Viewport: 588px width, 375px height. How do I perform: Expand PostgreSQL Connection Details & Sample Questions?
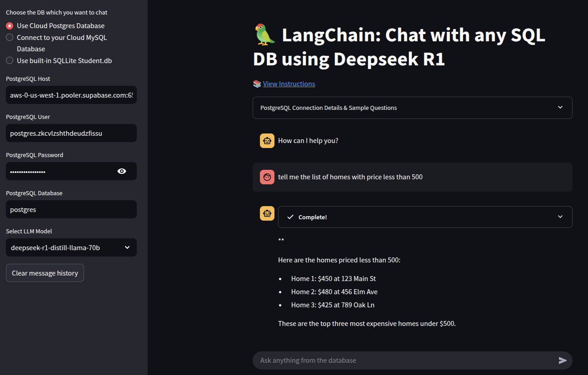point(412,108)
